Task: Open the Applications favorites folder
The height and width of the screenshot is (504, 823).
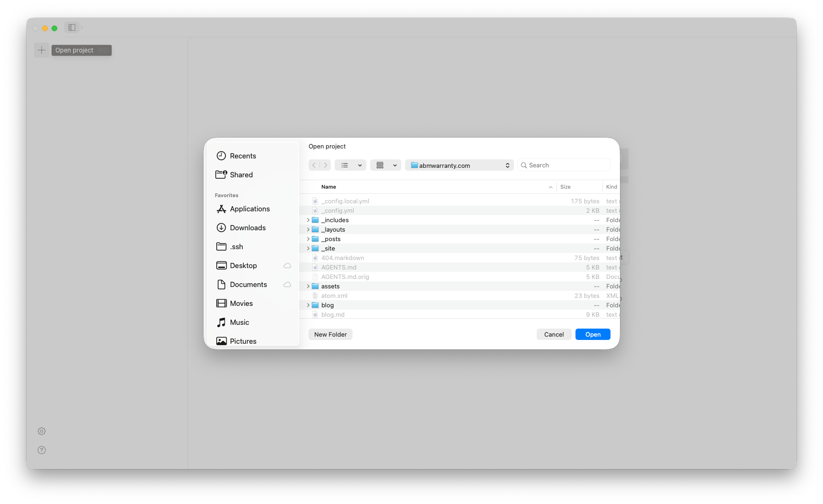Action: tap(249, 209)
